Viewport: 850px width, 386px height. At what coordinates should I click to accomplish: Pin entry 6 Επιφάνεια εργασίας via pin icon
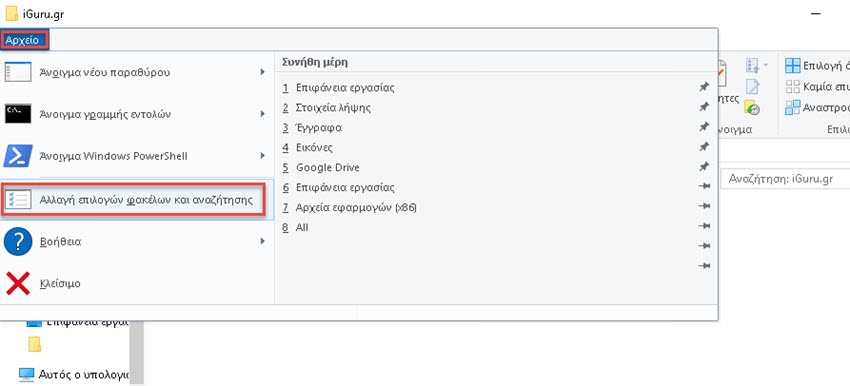(x=704, y=186)
